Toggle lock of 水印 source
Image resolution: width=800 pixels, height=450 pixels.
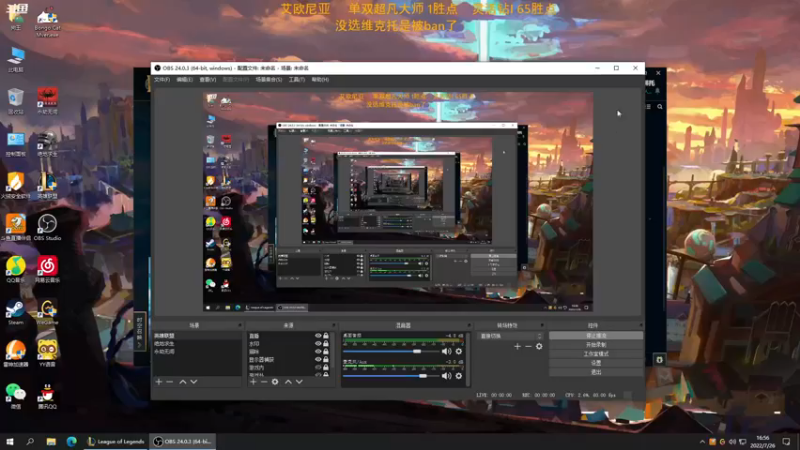point(326,343)
